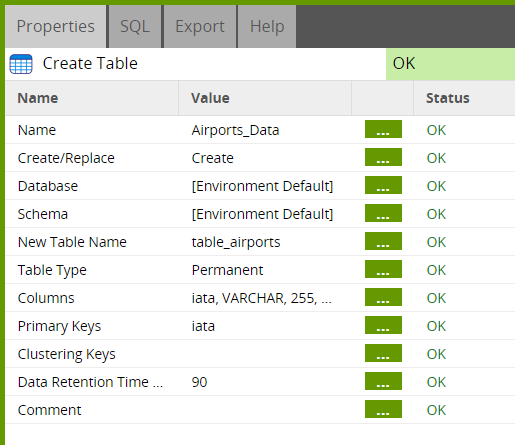This screenshot has height=445, width=515.
Task: Click the Create Table component icon
Action: pos(21,64)
